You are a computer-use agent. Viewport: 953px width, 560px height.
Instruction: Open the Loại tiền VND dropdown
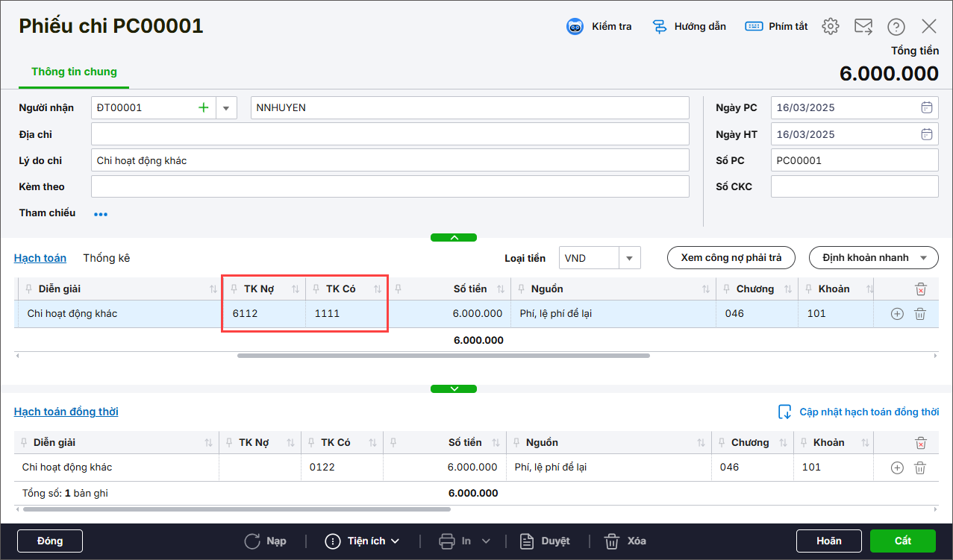(x=629, y=258)
